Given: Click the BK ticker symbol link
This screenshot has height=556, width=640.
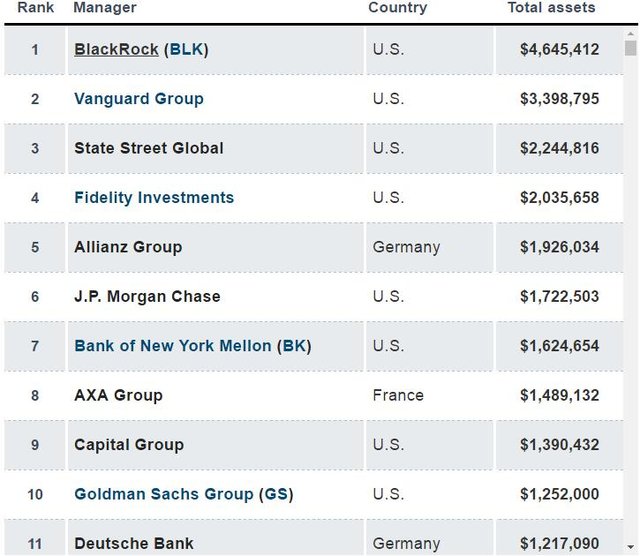Looking at the screenshot, I should [294, 345].
